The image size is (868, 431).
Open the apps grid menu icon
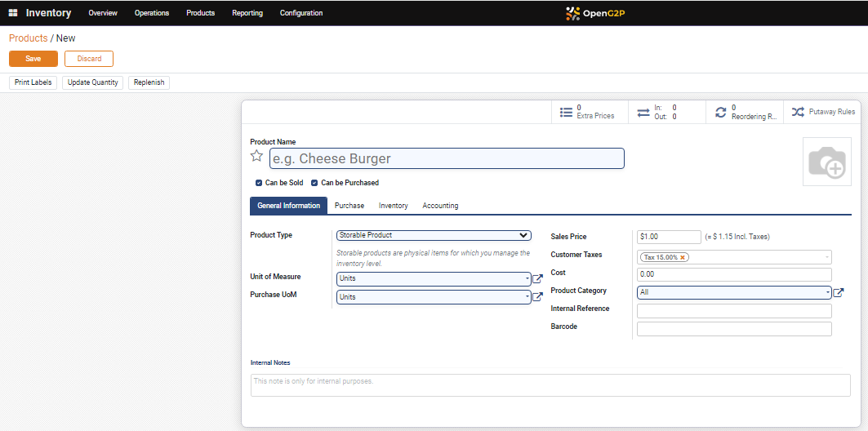tap(13, 13)
